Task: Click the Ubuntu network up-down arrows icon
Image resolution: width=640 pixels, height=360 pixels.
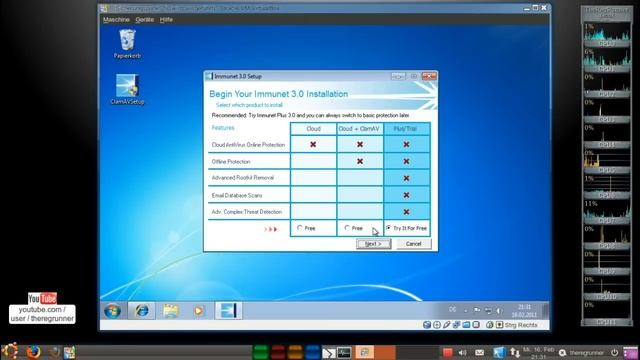Action: [x=515, y=352]
